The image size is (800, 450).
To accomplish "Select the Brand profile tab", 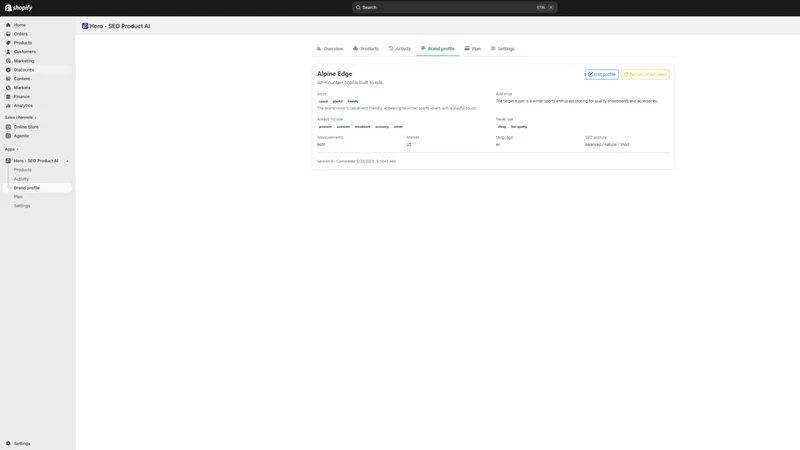I will pyautogui.click(x=438, y=48).
